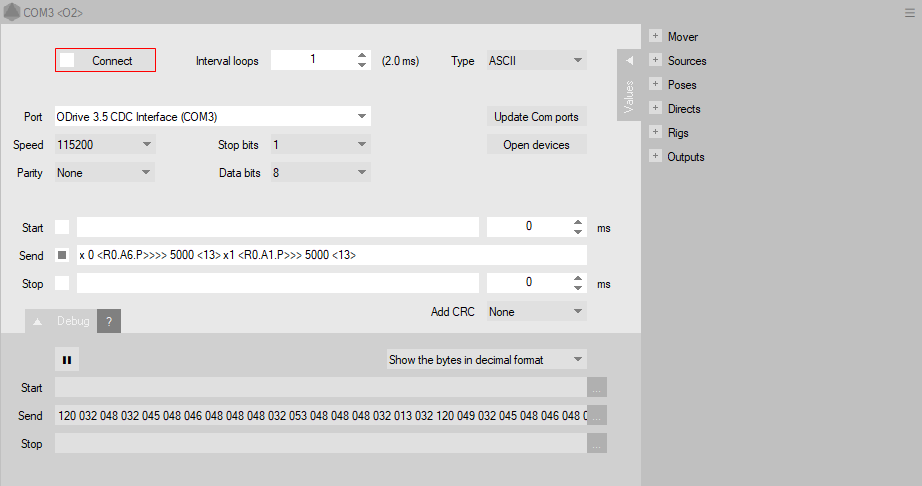Expand the Mover tree item
The height and width of the screenshot is (486, 922).
point(656,36)
